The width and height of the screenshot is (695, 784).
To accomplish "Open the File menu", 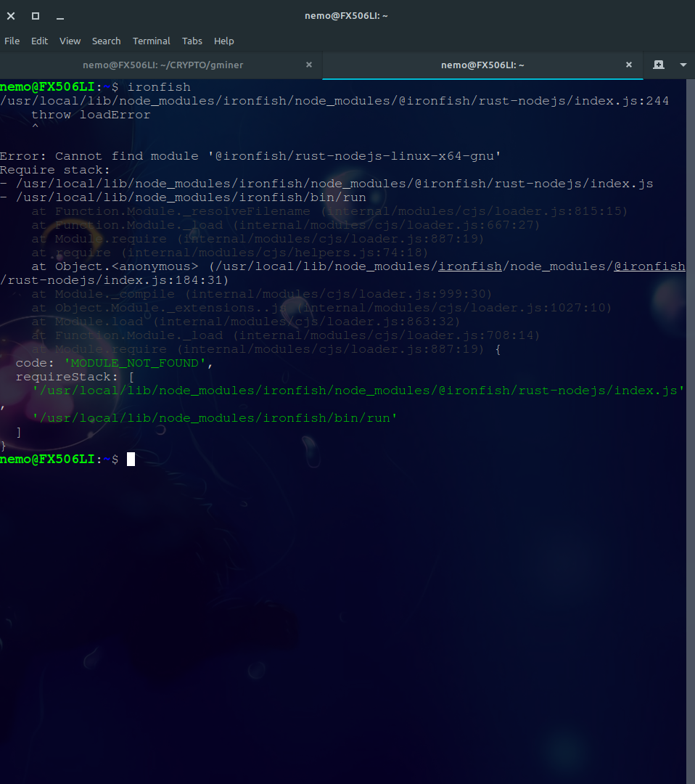I will coord(12,41).
